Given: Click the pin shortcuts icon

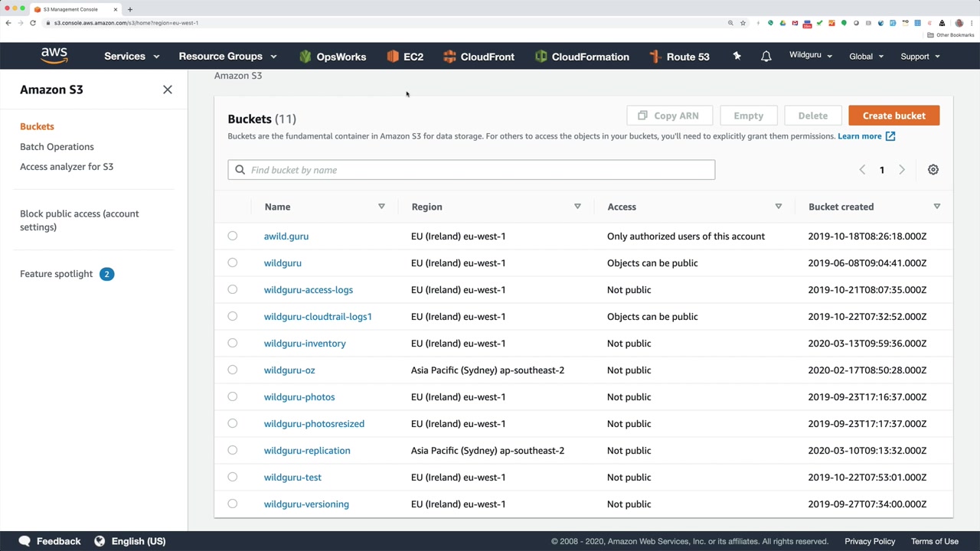Looking at the screenshot, I should pyautogui.click(x=737, y=56).
